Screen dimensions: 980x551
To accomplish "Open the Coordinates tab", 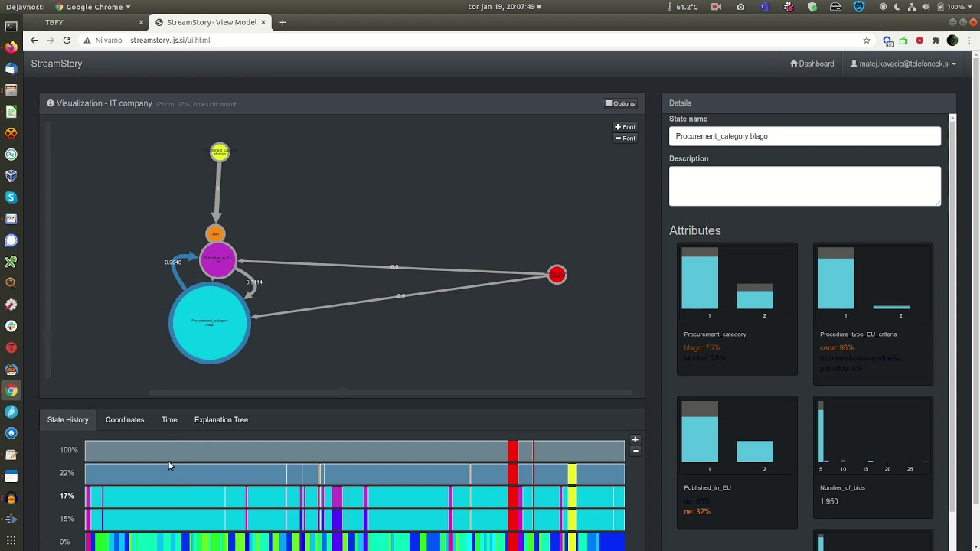I will pyautogui.click(x=125, y=419).
